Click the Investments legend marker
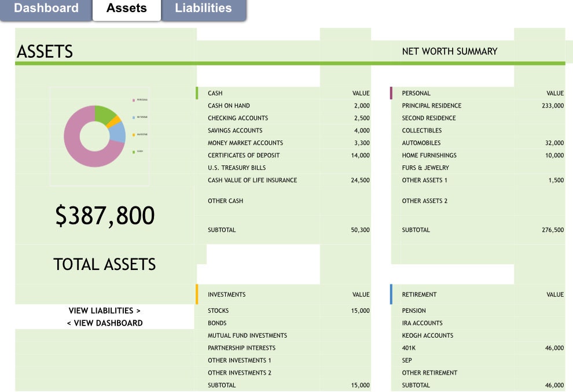 [x=134, y=134]
